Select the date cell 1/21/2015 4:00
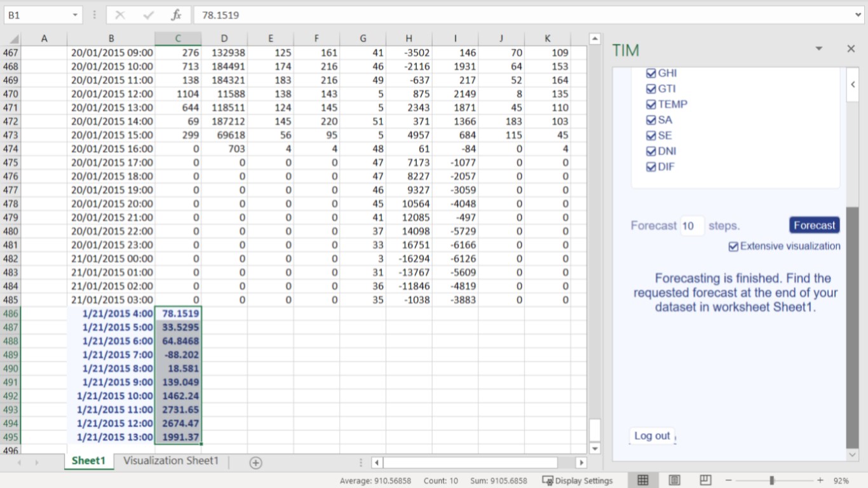This screenshot has width=868, height=488. (111, 313)
